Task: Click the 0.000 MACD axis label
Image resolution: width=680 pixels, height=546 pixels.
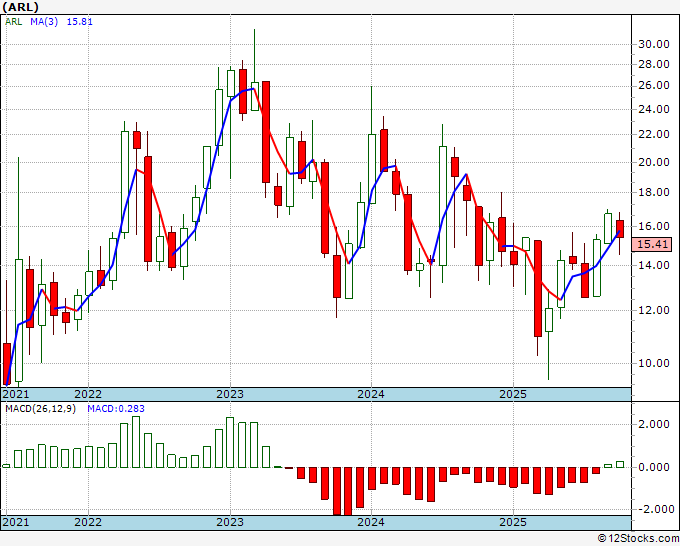Action: (x=654, y=467)
